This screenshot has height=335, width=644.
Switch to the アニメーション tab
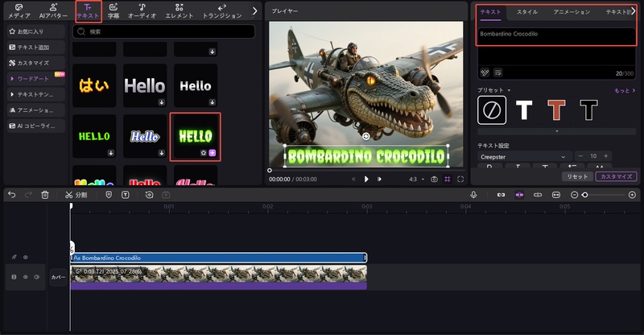(x=572, y=12)
